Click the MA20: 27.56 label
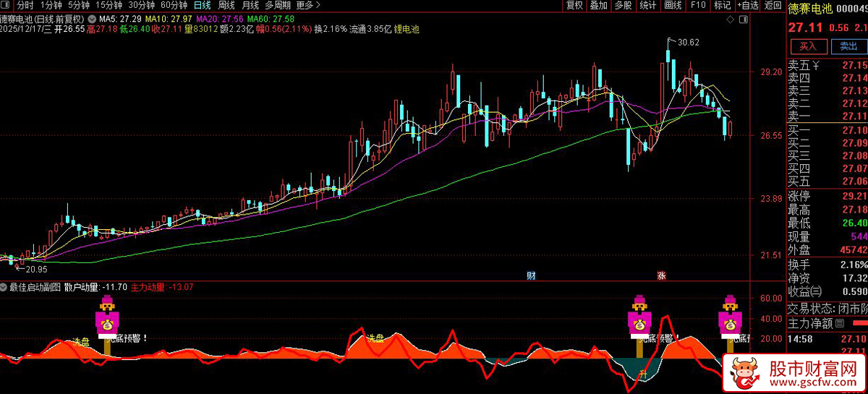Image resolution: width=868 pixels, height=394 pixels. pyautogui.click(x=219, y=17)
